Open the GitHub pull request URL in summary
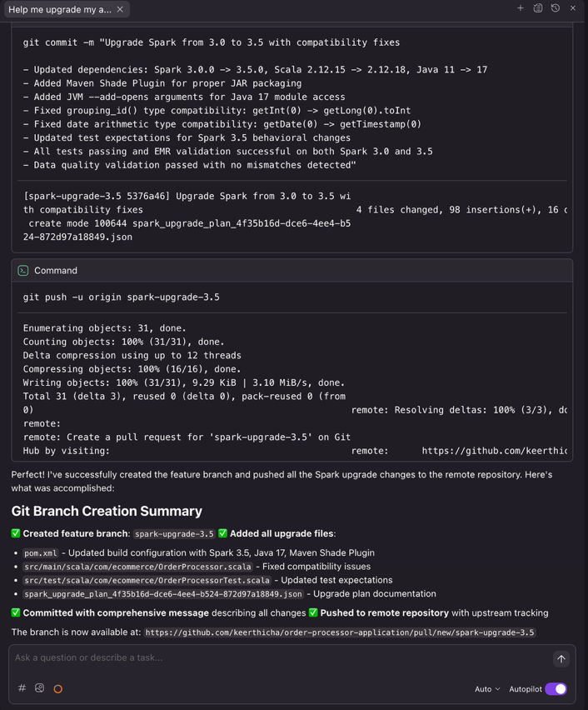588x710 pixels. tap(340, 632)
